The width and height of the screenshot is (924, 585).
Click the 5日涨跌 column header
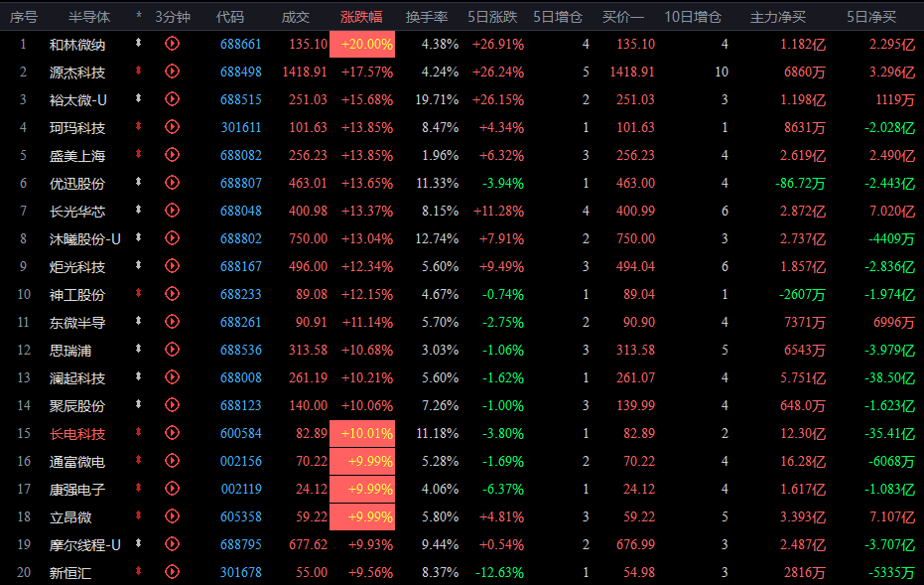492,17
